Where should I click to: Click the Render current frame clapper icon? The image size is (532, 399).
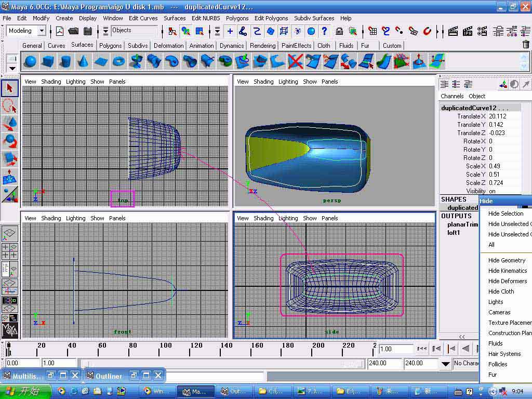click(453, 31)
